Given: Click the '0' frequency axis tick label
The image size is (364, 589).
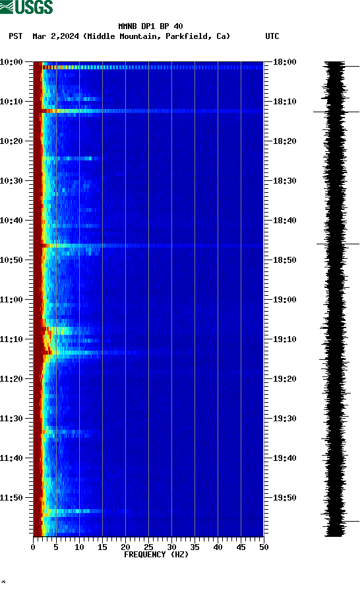Looking at the screenshot, I should [33, 547].
